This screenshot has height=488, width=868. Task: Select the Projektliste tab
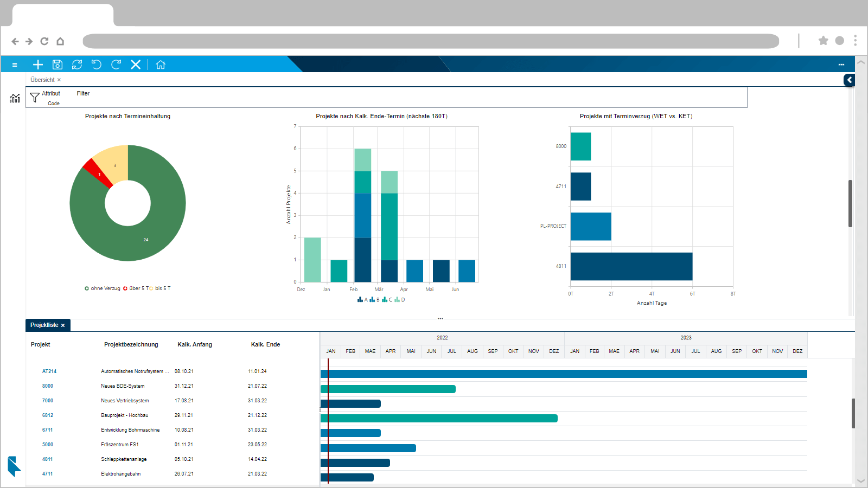44,325
